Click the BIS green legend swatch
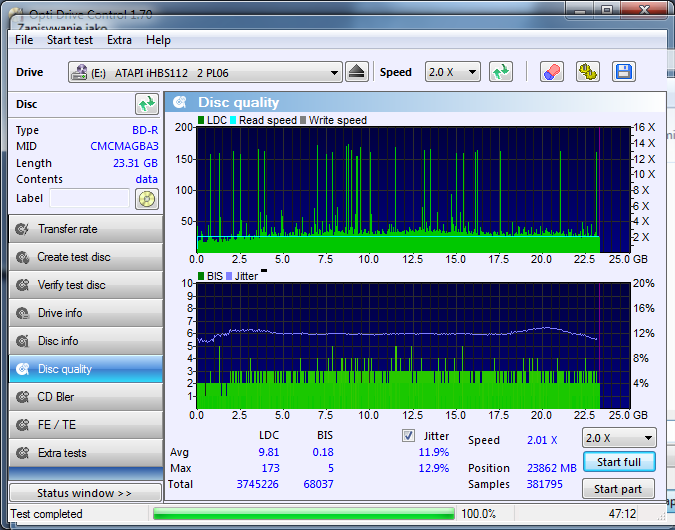 pyautogui.click(x=201, y=276)
